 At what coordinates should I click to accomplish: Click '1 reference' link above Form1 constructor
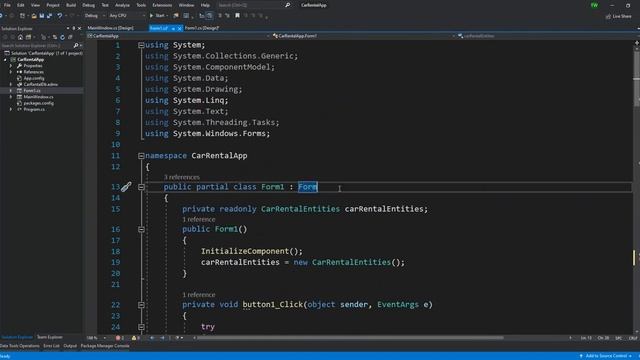point(199,220)
